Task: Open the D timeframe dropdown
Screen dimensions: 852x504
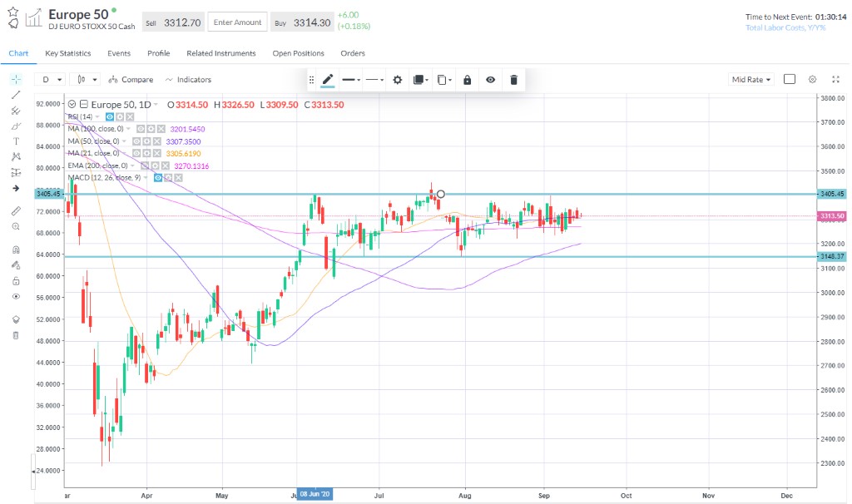Action: [x=51, y=80]
